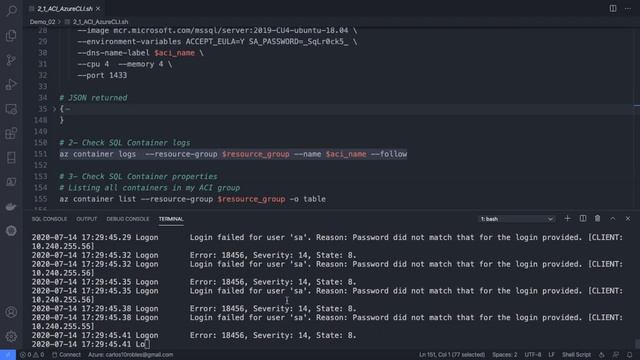This screenshot has height=360, width=640.
Task: Switch to the OUTPUT tab
Action: point(87,219)
